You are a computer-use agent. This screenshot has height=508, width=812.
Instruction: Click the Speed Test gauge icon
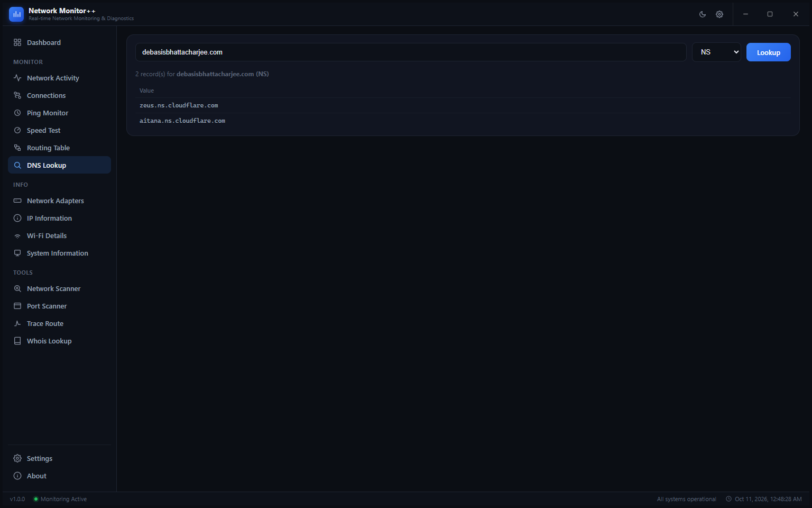tap(17, 130)
